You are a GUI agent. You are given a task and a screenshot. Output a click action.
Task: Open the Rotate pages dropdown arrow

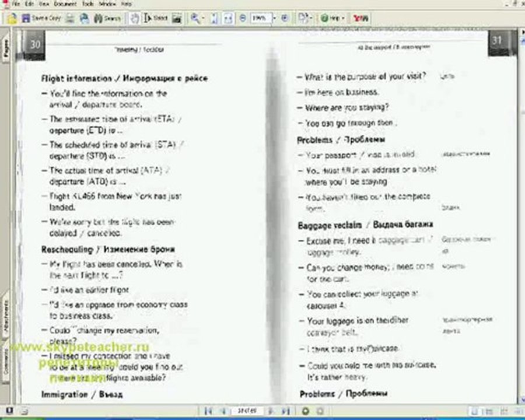tap(311, 17)
